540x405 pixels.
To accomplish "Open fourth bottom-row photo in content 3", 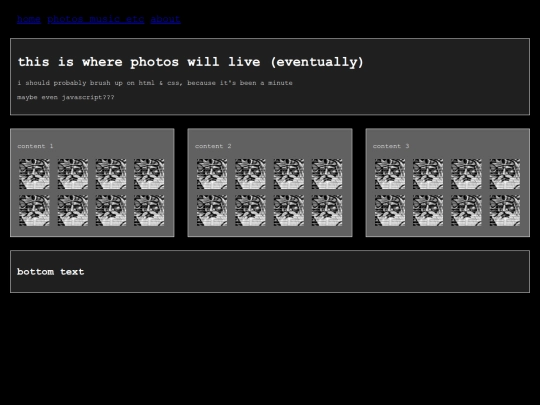I will point(505,210).
